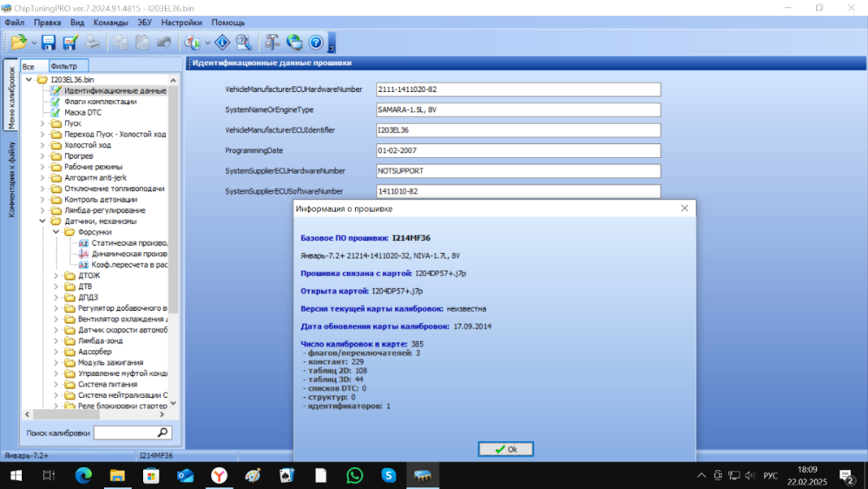Select Маска DTC tree item
Viewport: 868px width, 489px height.
coord(83,112)
